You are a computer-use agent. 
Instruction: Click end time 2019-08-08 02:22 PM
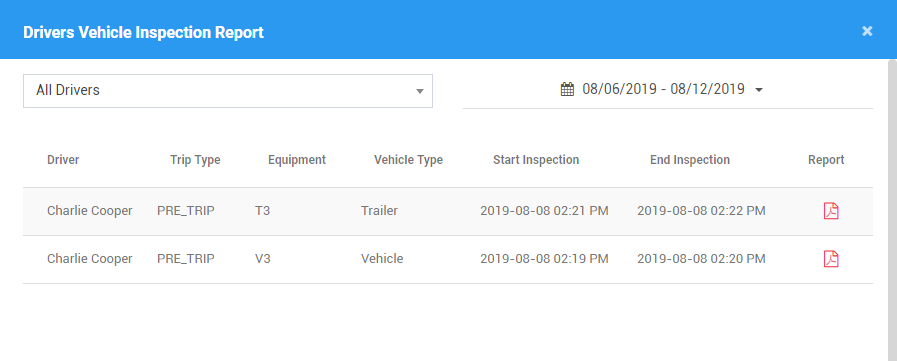(x=701, y=211)
